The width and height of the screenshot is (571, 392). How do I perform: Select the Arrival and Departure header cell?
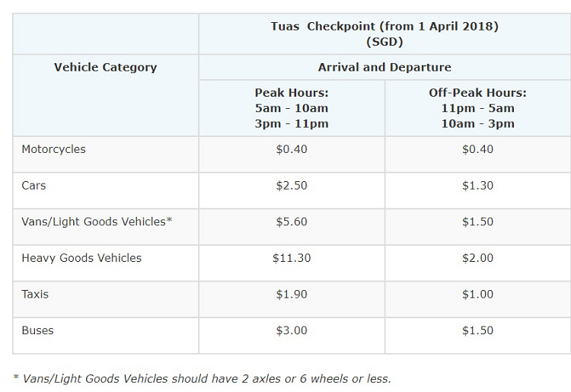click(x=384, y=67)
